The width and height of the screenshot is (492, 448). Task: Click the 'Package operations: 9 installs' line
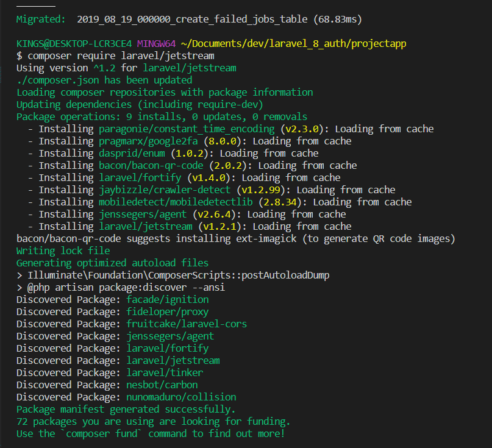pyautogui.click(x=162, y=116)
